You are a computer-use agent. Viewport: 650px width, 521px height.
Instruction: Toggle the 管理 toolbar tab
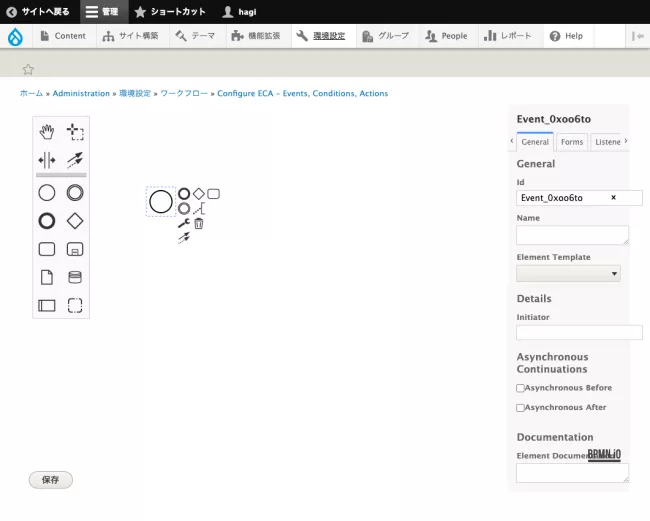pos(102,12)
